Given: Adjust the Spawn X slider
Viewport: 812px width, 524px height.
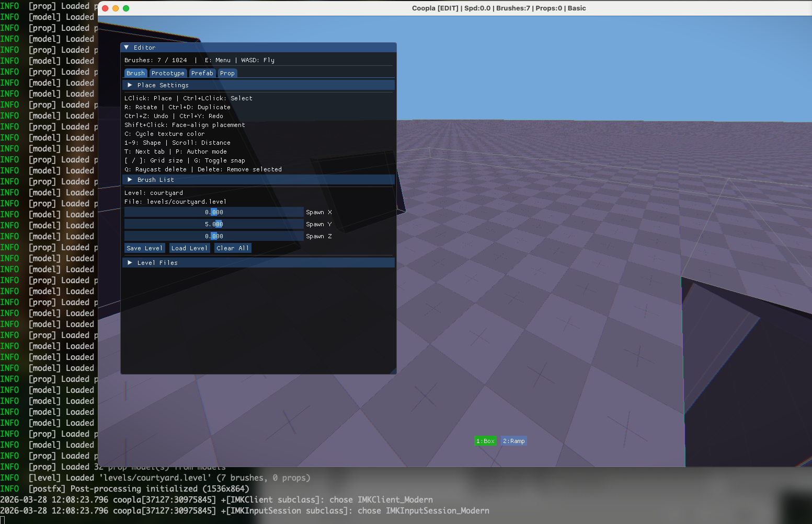Looking at the screenshot, I should click(213, 212).
